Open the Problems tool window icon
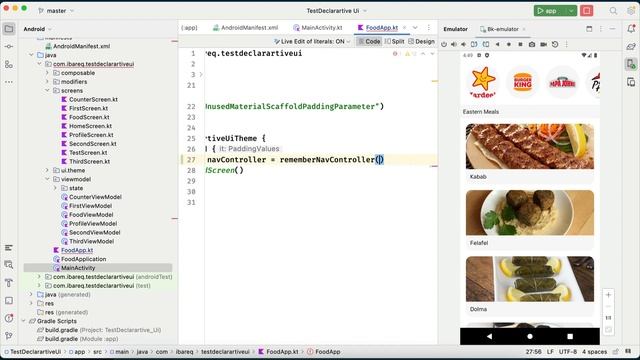Viewport: 640px width, 360px height. point(9,318)
